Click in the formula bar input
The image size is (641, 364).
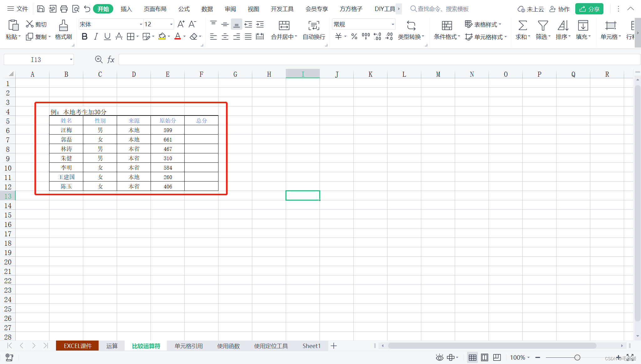click(x=379, y=59)
